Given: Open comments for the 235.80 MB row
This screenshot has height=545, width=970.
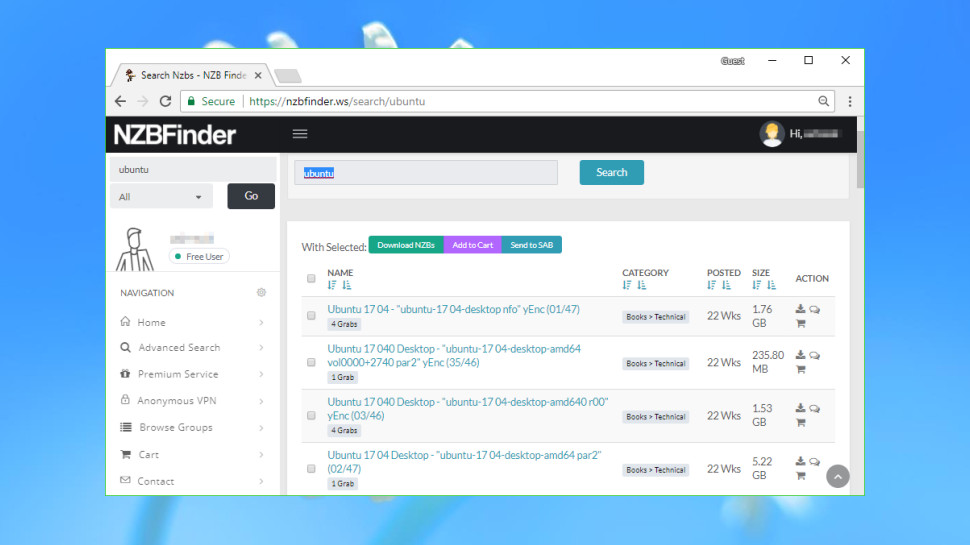Looking at the screenshot, I should click(x=815, y=355).
